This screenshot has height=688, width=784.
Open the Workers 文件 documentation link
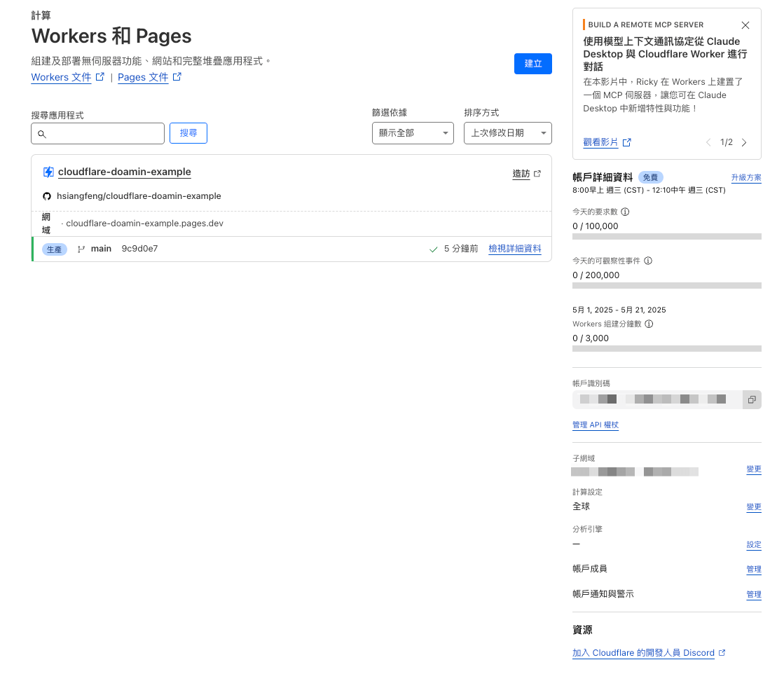61,77
